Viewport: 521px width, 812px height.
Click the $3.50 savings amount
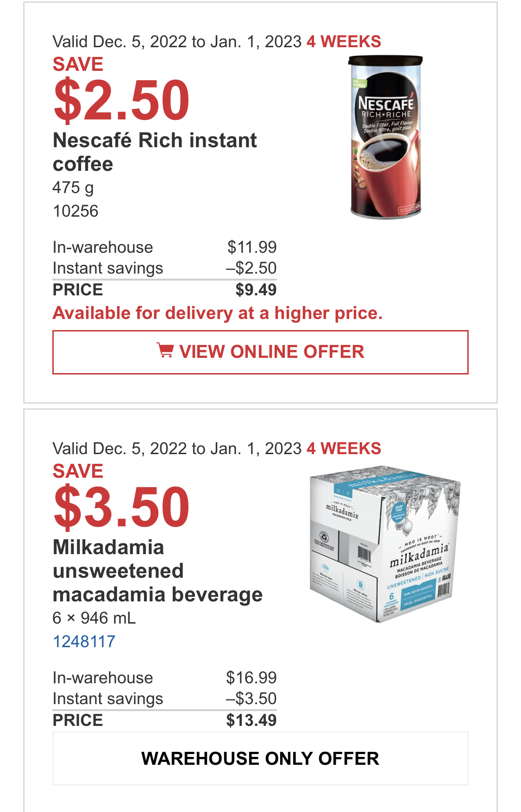pos(121,506)
